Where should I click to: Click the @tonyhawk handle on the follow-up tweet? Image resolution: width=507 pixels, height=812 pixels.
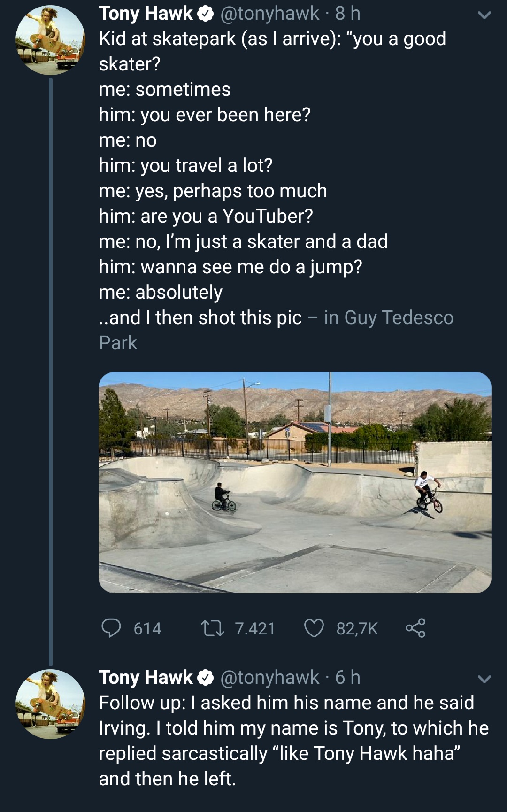point(269,677)
